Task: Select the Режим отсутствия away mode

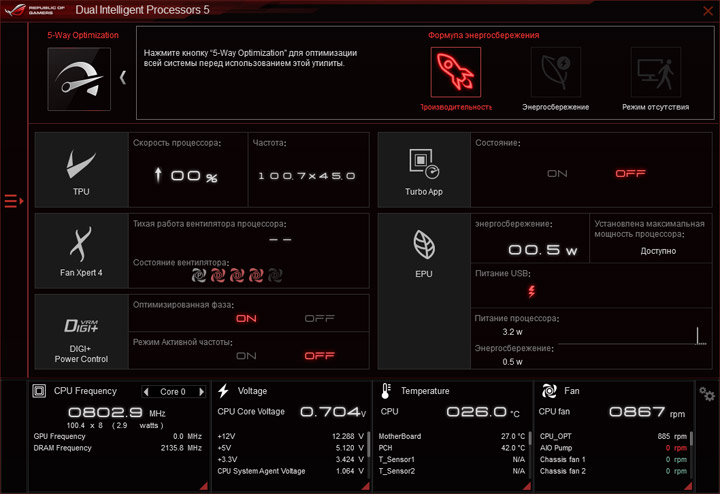Action: click(655, 72)
